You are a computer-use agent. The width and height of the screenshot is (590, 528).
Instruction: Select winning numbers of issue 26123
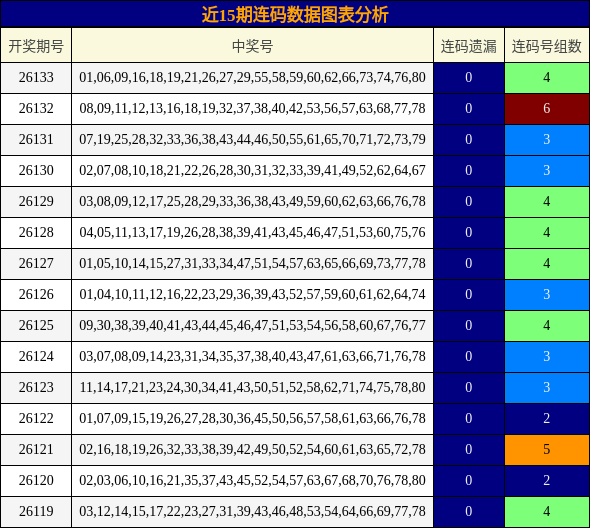(x=252, y=387)
